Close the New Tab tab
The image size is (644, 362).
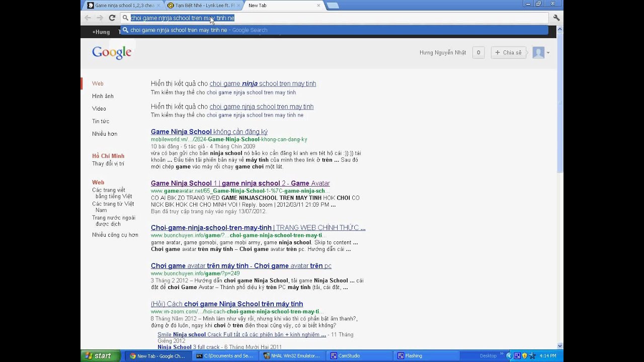point(318,6)
